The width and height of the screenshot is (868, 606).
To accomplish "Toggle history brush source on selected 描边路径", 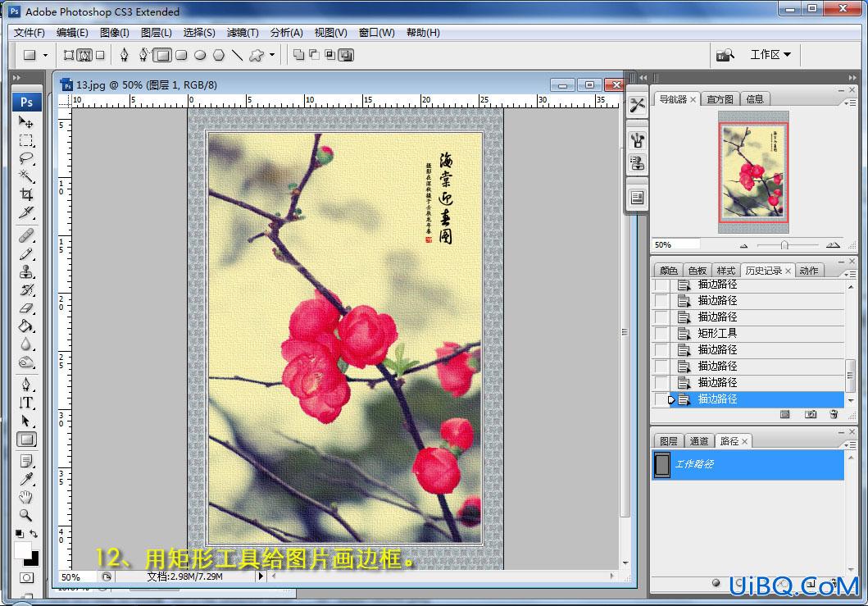I will tap(661, 399).
